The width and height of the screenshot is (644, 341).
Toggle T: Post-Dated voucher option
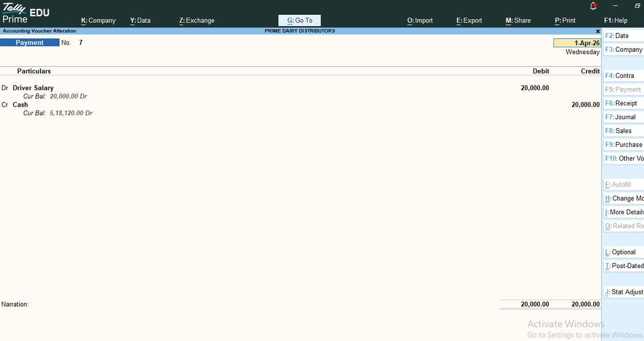point(624,266)
